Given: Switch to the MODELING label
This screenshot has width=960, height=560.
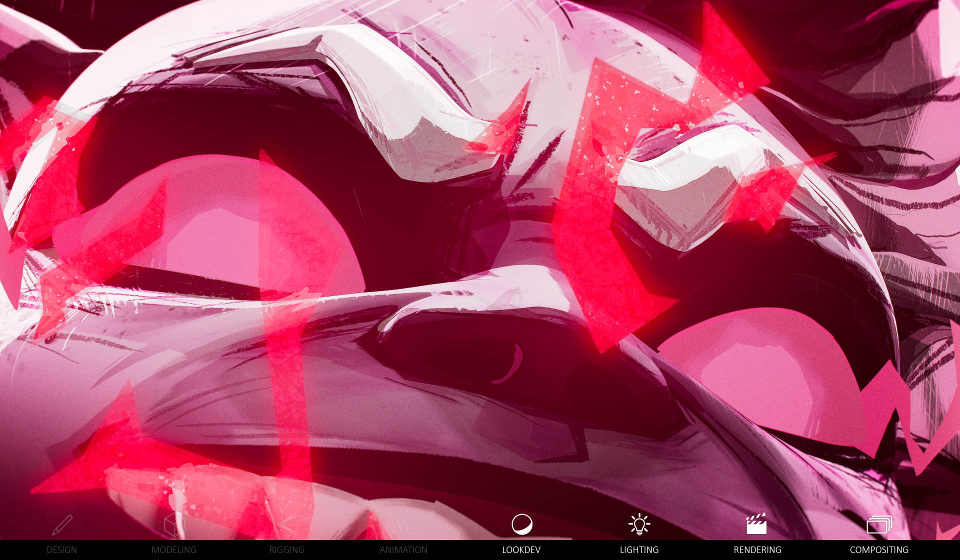Looking at the screenshot, I should point(174,549).
